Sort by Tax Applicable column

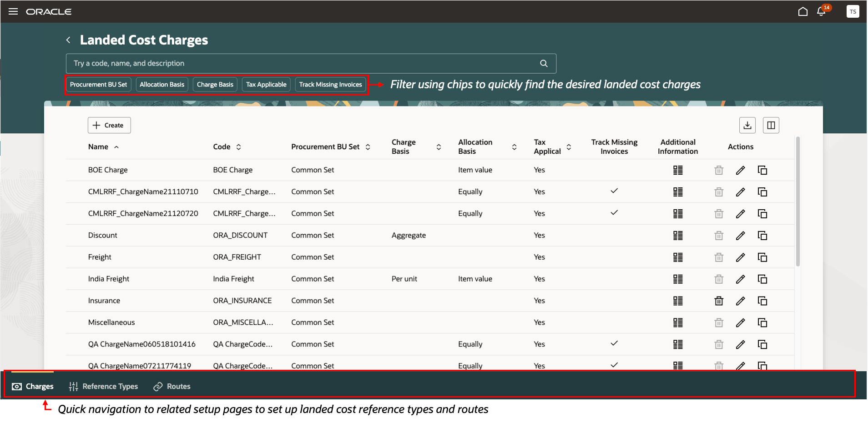pos(569,147)
